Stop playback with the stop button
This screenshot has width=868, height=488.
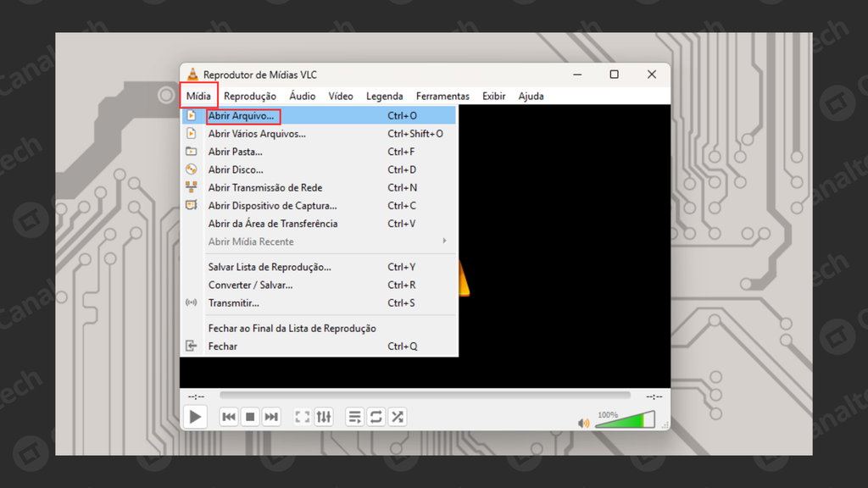250,417
